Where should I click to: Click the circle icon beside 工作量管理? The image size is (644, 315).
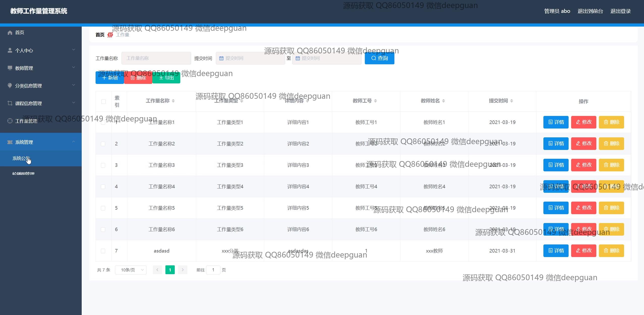tap(10, 121)
